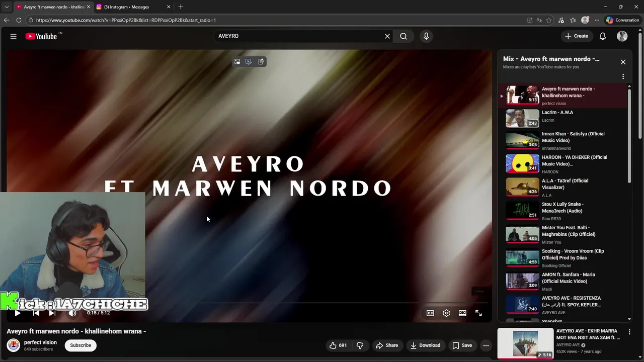Dislike the video
644x362 pixels.
(x=360, y=345)
